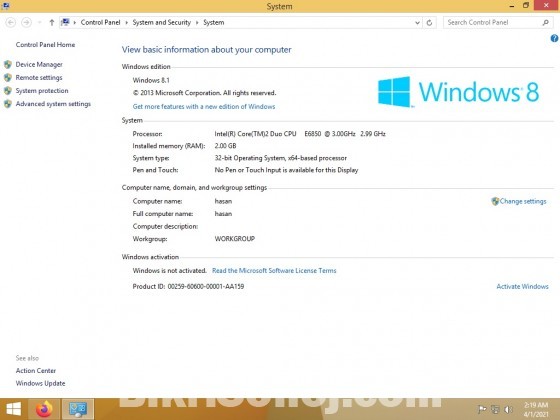Screen dimensions: 560x420
Task: Expand the chevron after Control Panel breadcrumb
Action: coord(126,22)
